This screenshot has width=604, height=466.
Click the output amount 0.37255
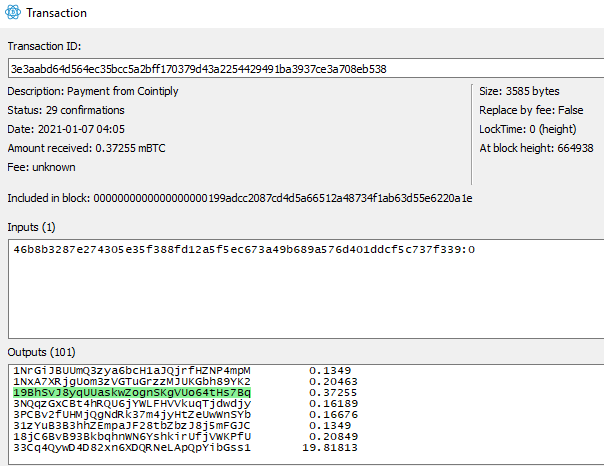[x=333, y=392]
